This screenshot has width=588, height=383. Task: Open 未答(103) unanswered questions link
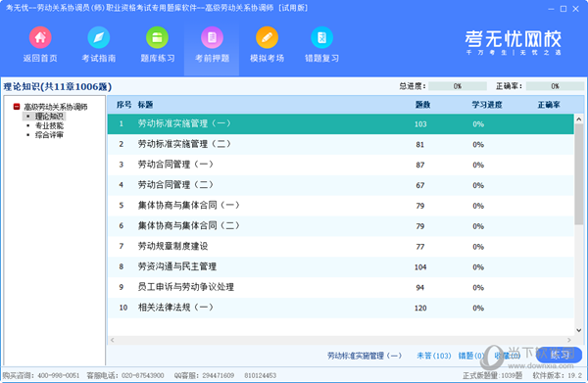[434, 356]
